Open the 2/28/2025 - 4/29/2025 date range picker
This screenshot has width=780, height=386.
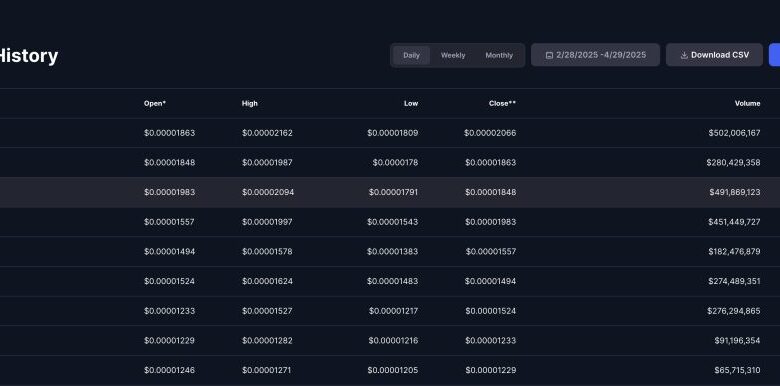(595, 55)
